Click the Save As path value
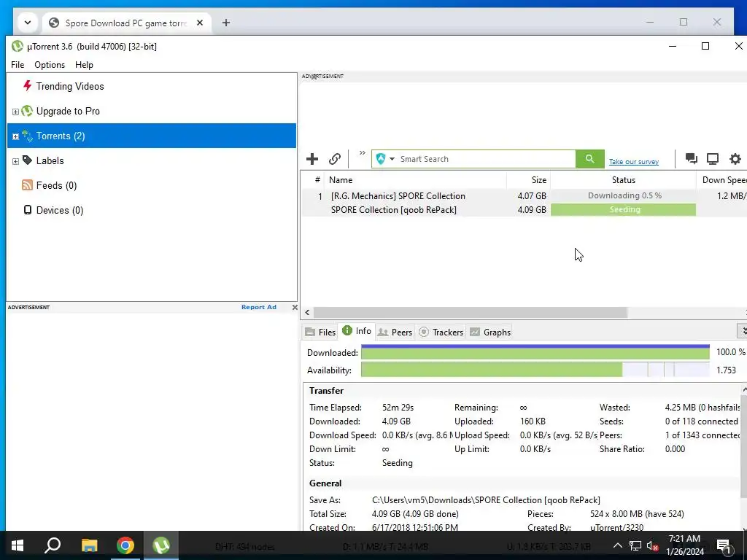The image size is (747, 560). (x=486, y=500)
